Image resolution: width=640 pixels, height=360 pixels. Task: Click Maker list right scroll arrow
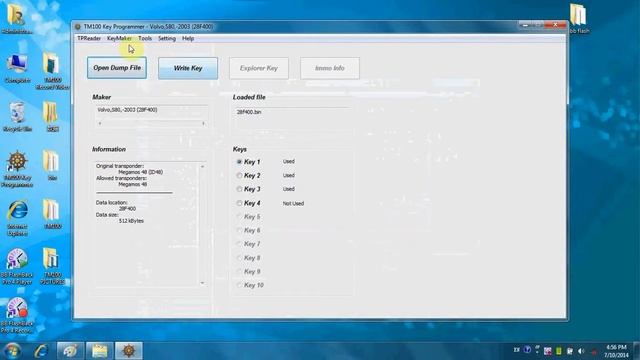(x=203, y=123)
